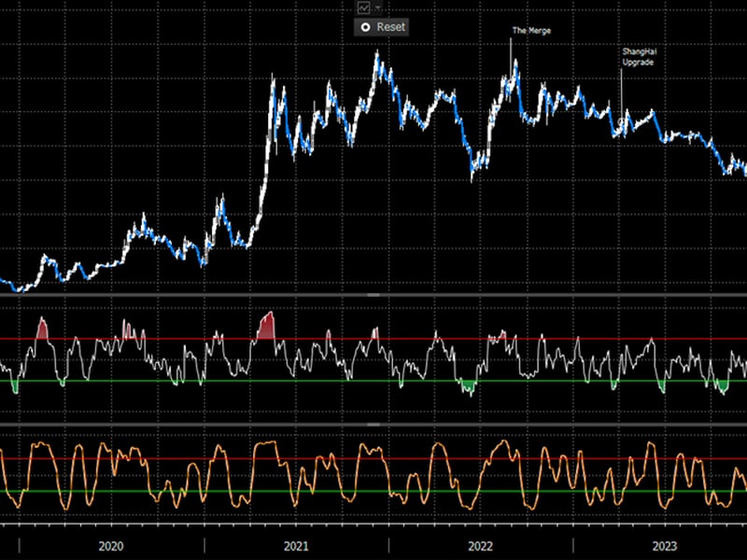This screenshot has width=747, height=560.
Task: Open the chart type dropdown arrow
Action: 377,7
